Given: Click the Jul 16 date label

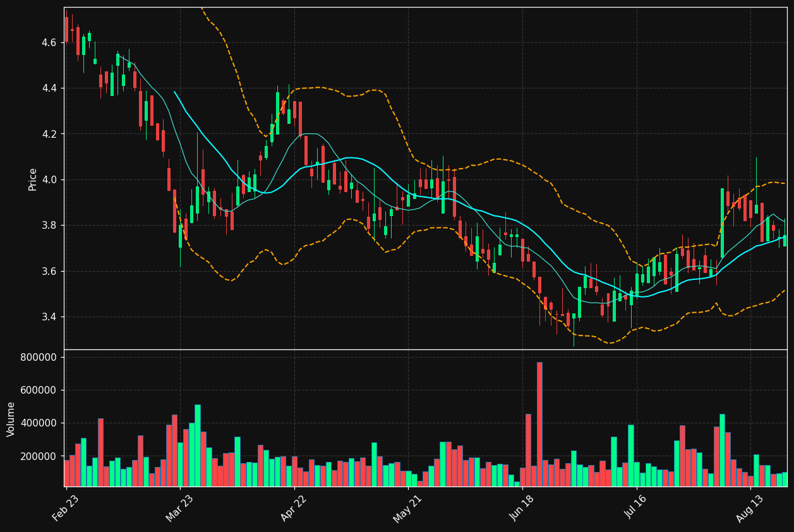Looking at the screenshot, I should pos(635,507).
